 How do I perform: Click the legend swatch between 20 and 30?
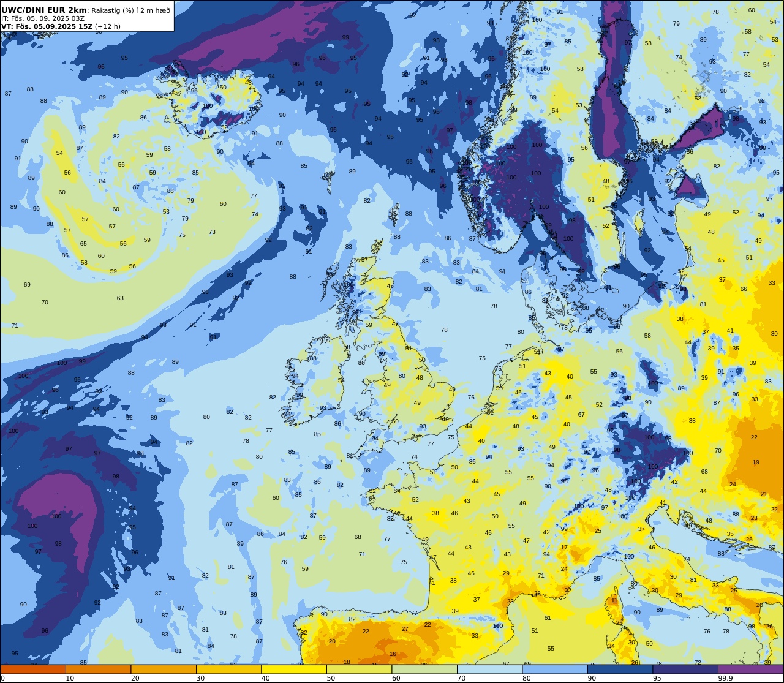click(x=164, y=669)
